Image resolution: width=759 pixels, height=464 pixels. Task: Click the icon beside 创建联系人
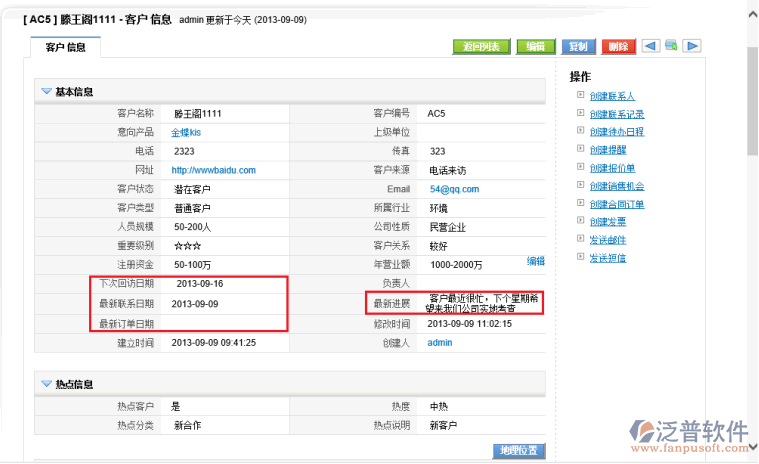coord(580,96)
